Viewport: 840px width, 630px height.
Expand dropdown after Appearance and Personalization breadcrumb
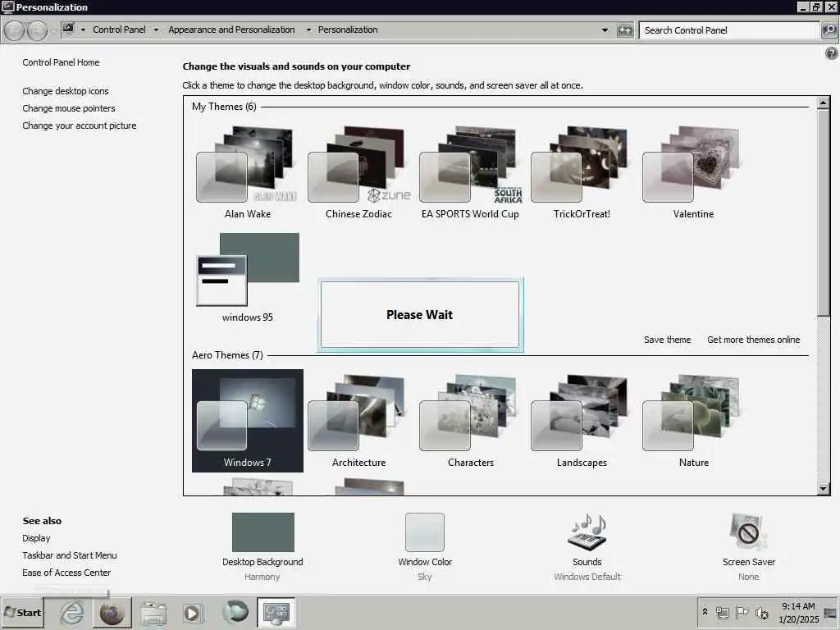tap(308, 30)
